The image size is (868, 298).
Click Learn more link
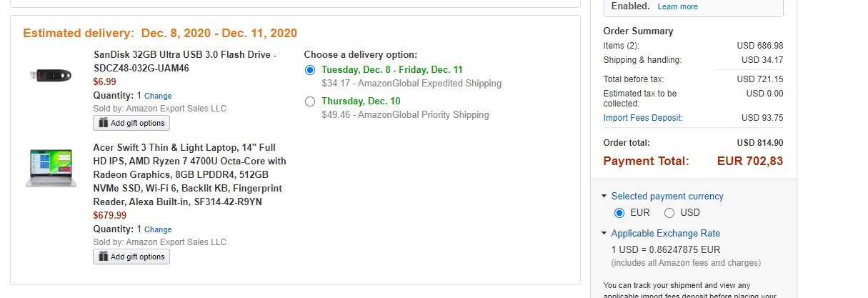677,6
